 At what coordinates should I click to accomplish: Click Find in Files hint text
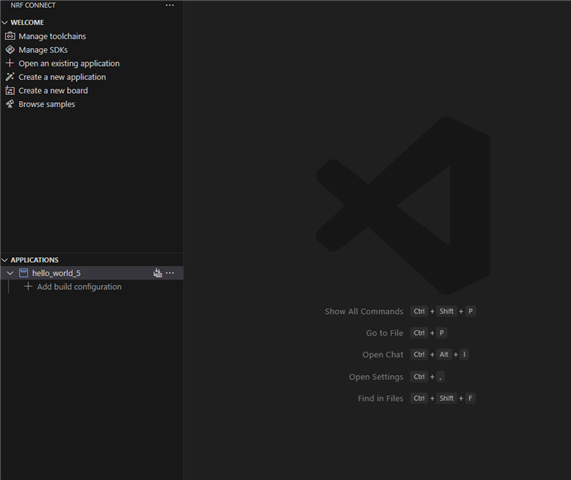click(380, 398)
